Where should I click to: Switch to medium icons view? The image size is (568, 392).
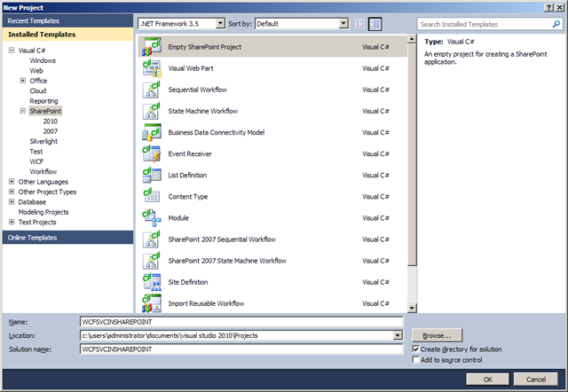375,24
